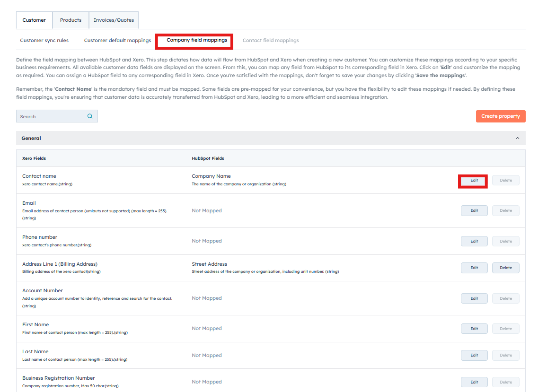This screenshot has width=547, height=392.
Task: Edit the Email field mapping
Action: [474, 210]
